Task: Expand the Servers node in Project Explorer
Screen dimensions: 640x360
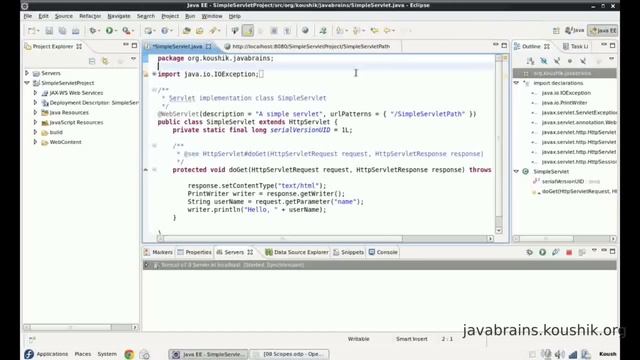Action: 27,73
